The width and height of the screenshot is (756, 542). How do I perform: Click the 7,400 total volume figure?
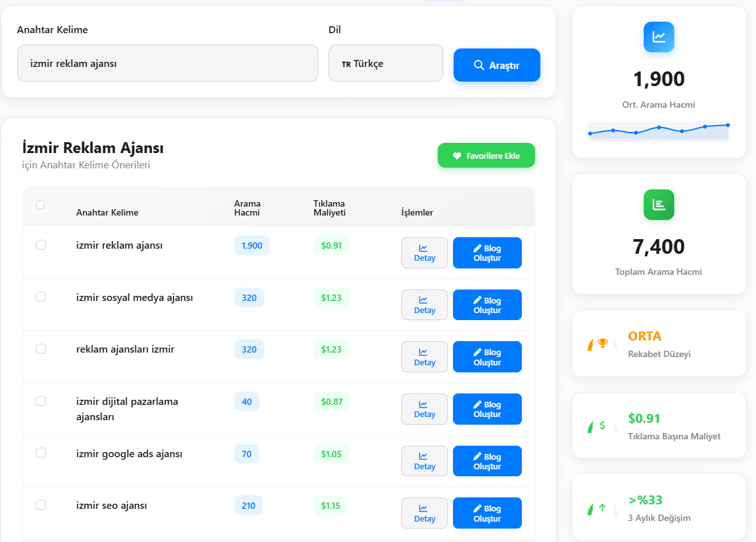(x=658, y=247)
